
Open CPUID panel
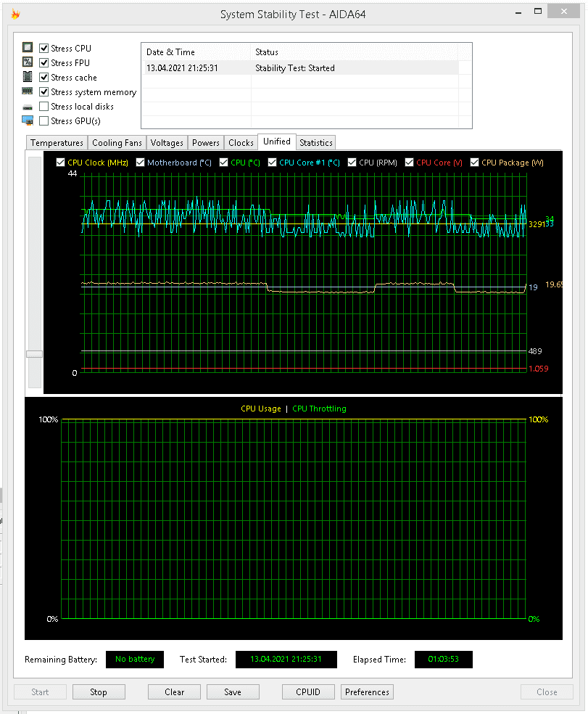click(308, 692)
